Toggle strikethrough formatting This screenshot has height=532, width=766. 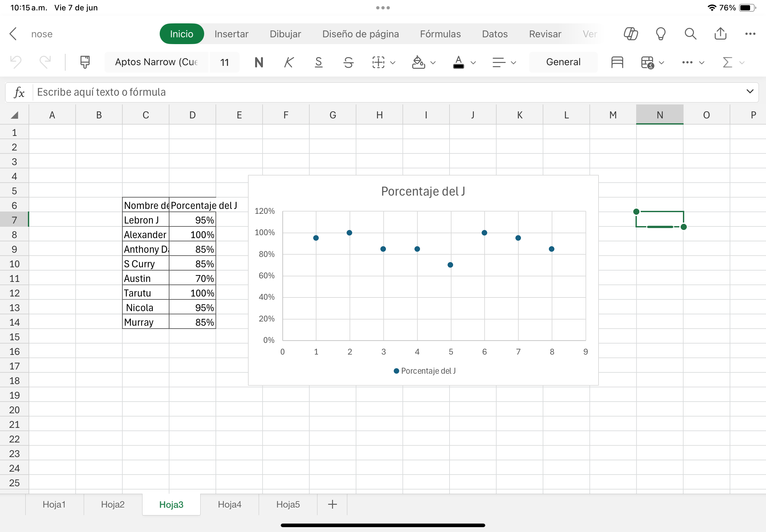(x=349, y=62)
